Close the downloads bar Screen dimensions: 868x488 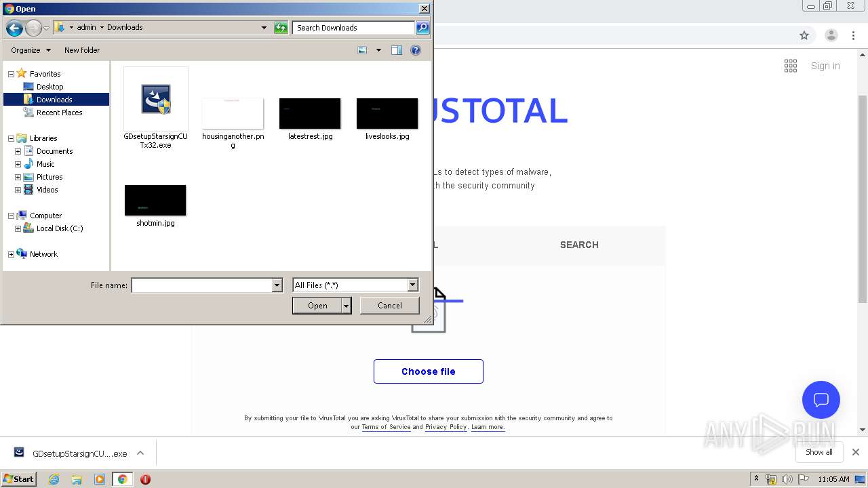point(856,452)
